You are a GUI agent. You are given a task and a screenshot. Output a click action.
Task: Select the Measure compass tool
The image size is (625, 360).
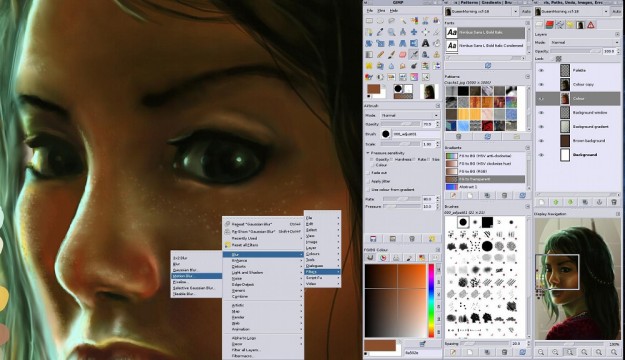click(x=403, y=32)
